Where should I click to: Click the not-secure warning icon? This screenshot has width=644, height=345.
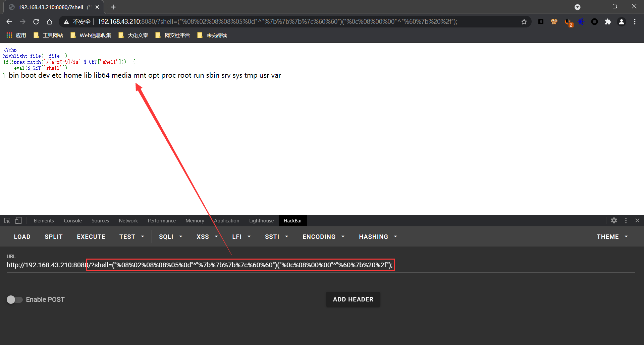pos(66,22)
